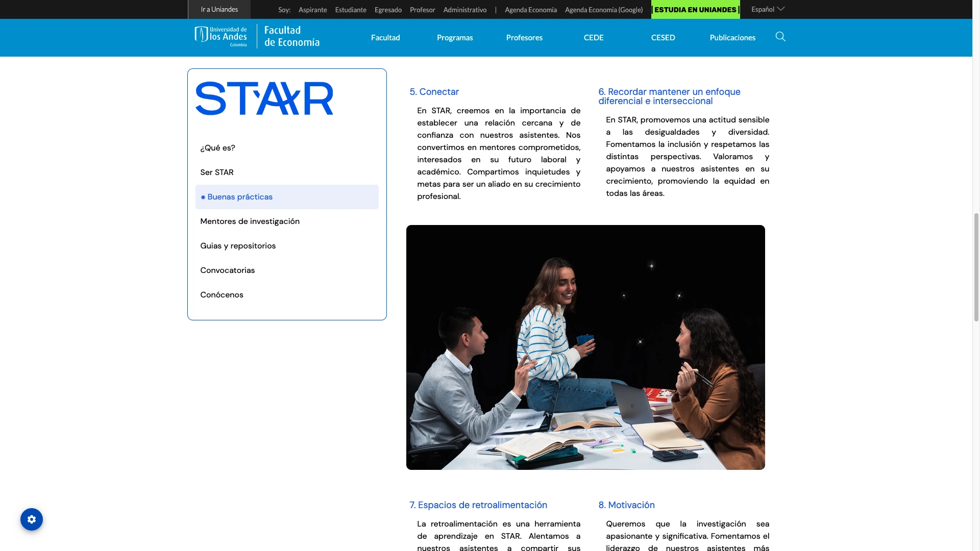Click the students studying photo
The height and width of the screenshot is (551, 980).
pos(585,347)
